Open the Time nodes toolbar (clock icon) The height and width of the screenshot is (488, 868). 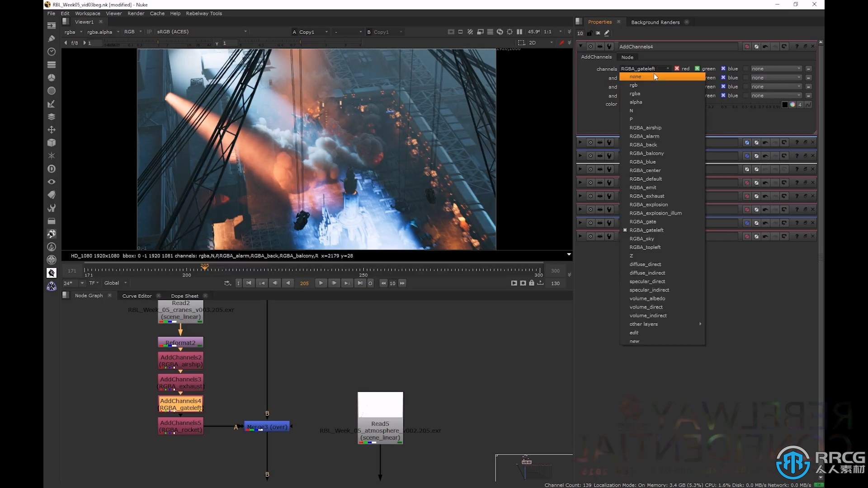click(52, 52)
